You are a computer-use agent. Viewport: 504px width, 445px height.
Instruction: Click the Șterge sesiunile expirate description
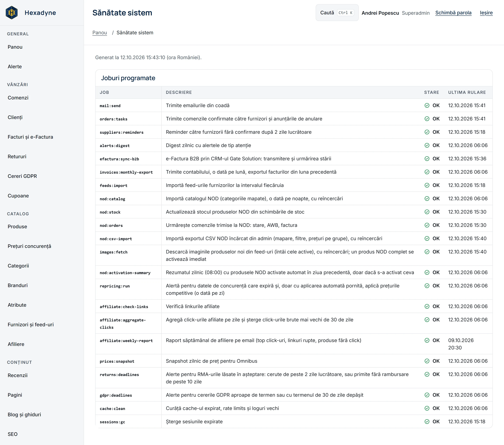(x=194, y=422)
